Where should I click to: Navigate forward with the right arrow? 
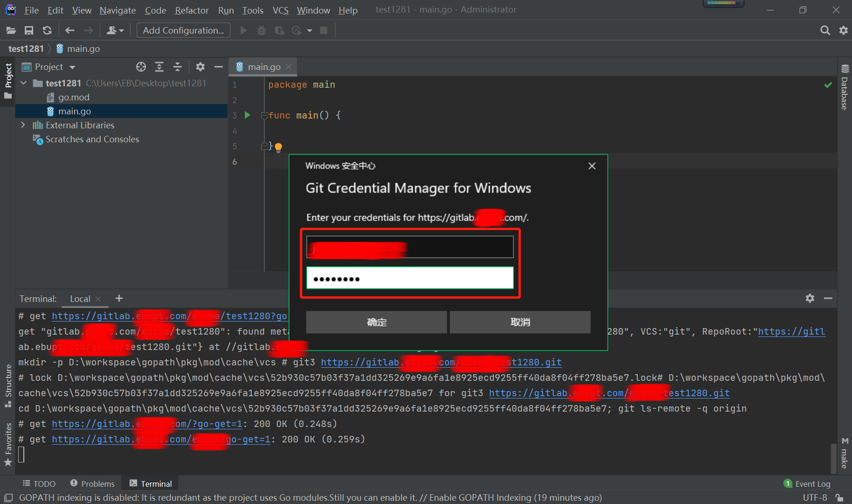(88, 30)
